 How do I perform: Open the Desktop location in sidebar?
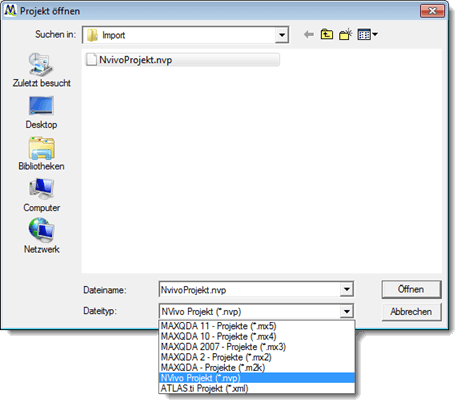point(41,113)
